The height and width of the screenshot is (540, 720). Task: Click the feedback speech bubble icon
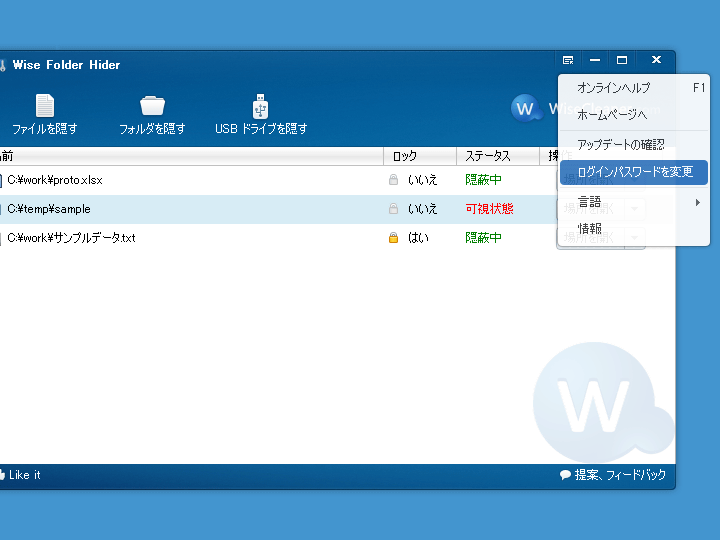coord(565,475)
